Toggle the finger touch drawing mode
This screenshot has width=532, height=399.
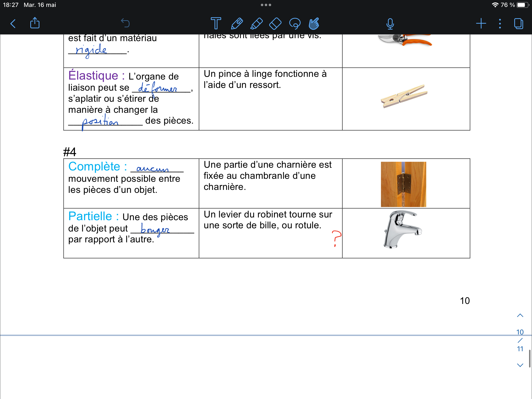click(x=314, y=24)
